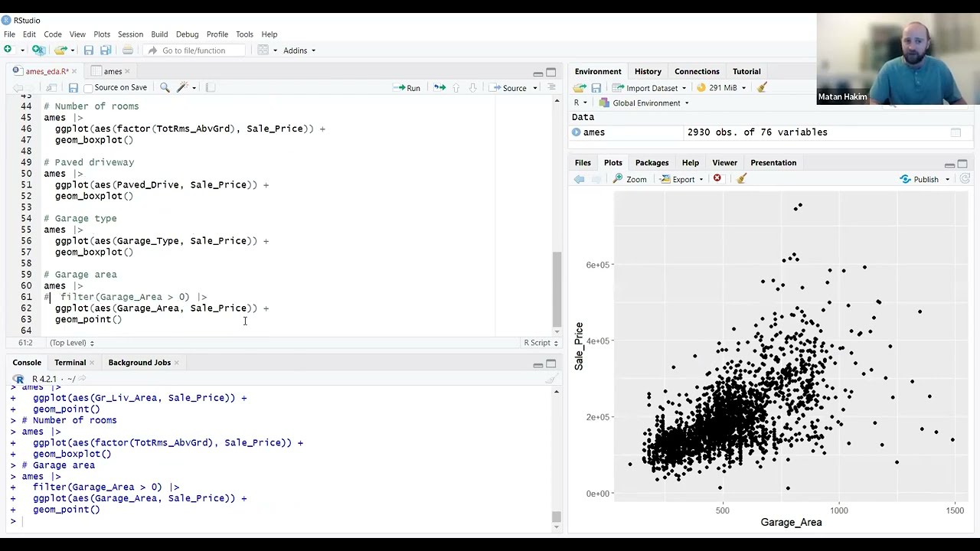The height and width of the screenshot is (551, 980).
Task: Click the Save All documents icon
Action: coord(106,50)
